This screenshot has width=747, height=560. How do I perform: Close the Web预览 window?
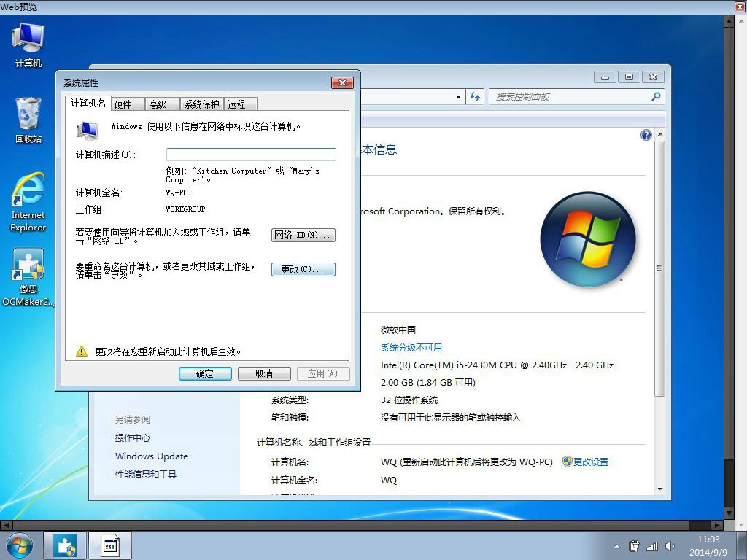click(x=740, y=7)
